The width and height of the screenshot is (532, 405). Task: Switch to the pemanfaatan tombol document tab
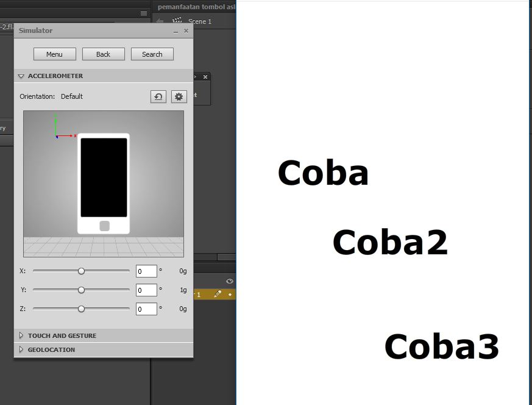pos(196,7)
